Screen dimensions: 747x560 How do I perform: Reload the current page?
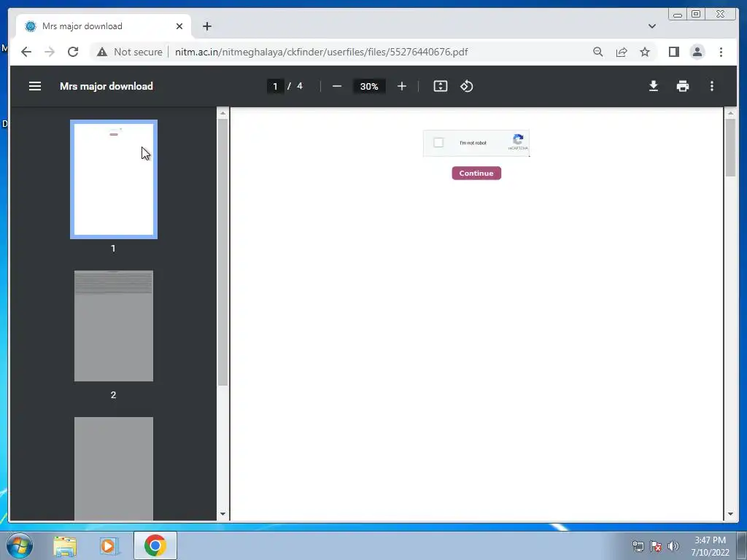tap(73, 52)
